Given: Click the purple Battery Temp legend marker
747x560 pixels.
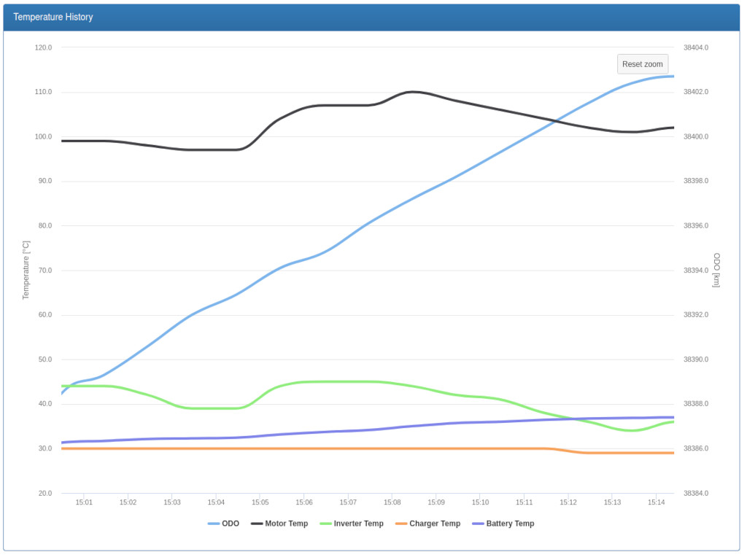Looking at the screenshot, I should (x=478, y=524).
